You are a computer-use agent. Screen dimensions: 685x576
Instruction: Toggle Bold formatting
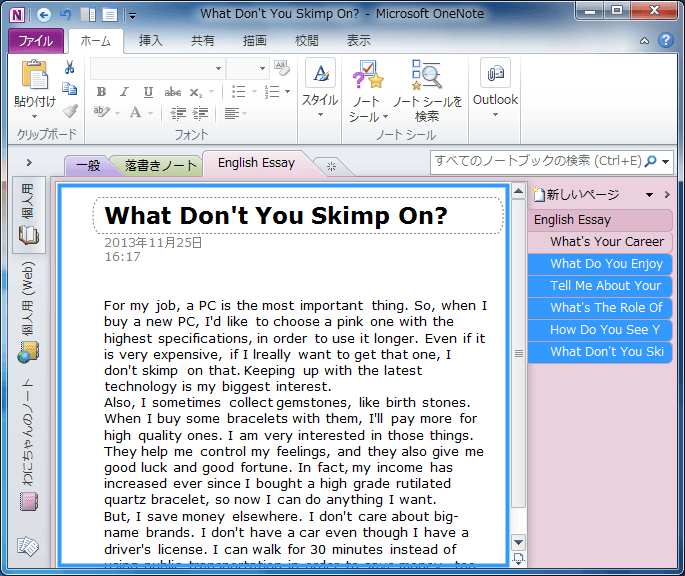click(102, 91)
